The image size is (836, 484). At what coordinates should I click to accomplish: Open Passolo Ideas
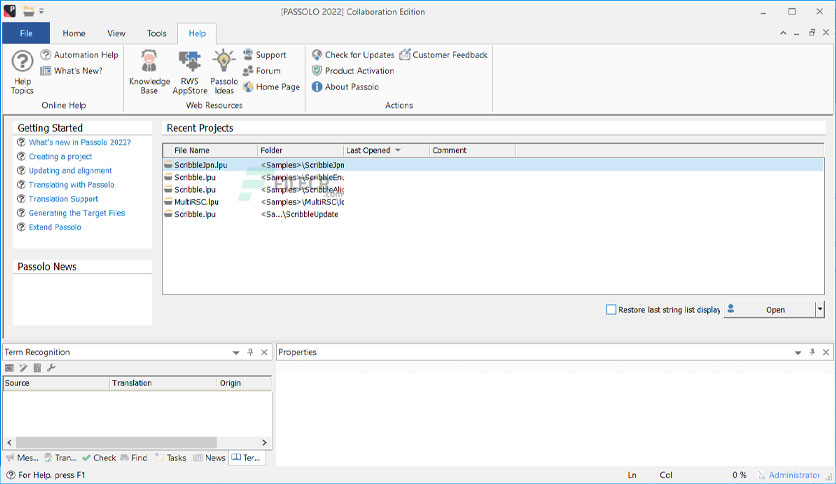[x=224, y=72]
